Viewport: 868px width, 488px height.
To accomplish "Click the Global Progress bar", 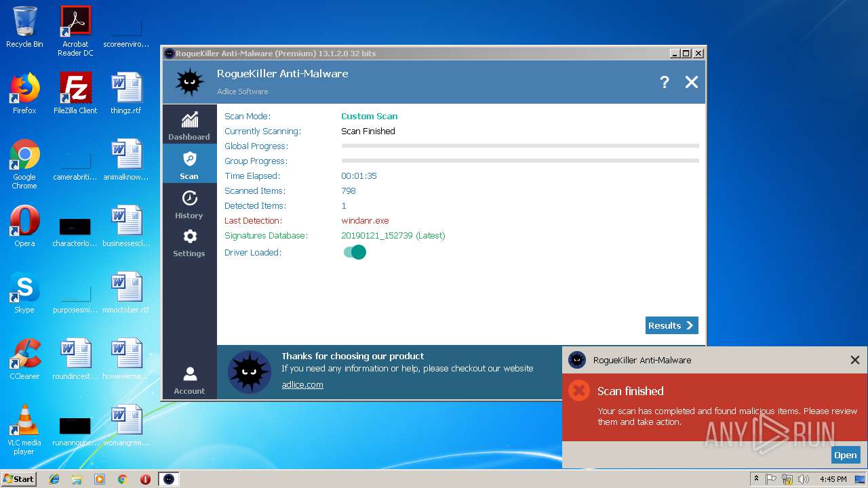I will pos(520,146).
